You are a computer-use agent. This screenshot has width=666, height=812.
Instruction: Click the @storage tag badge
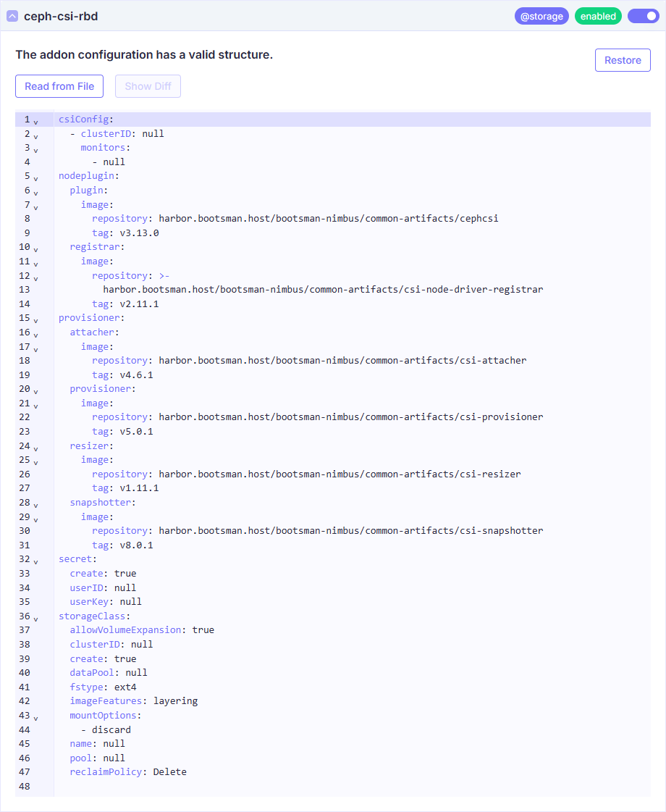point(541,16)
